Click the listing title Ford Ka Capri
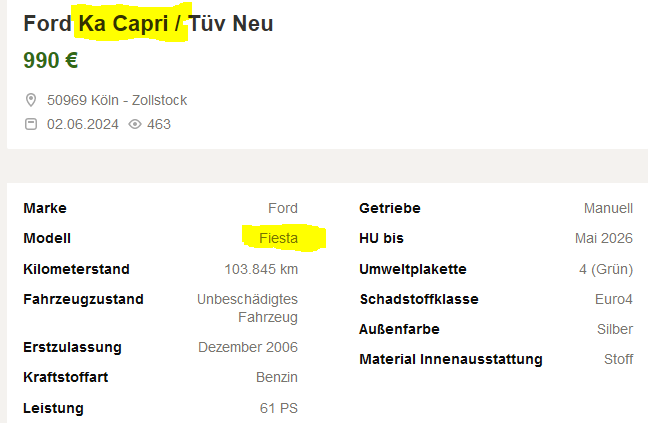Viewport: 648px width, 423px height. [x=148, y=24]
